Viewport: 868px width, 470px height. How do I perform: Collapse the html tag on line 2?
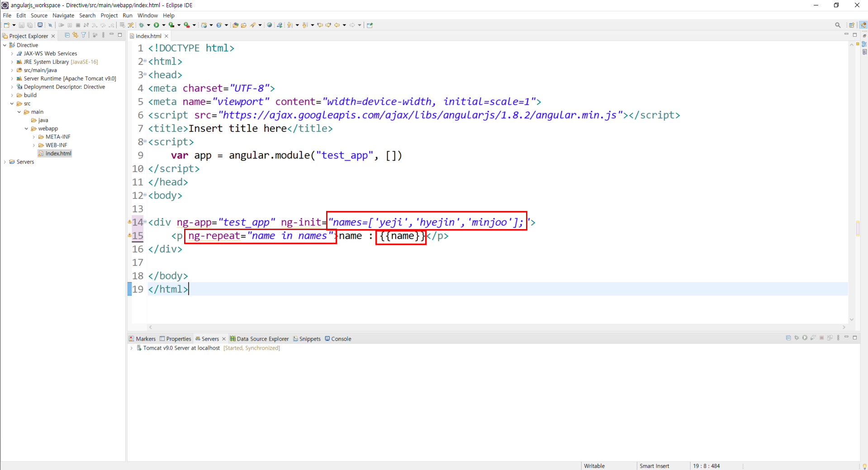(x=145, y=61)
